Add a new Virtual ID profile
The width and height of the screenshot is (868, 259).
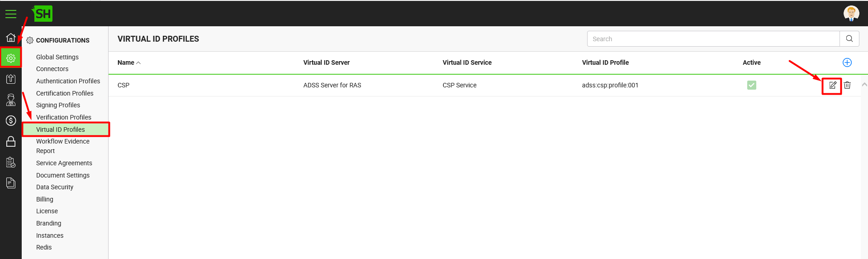pos(847,62)
